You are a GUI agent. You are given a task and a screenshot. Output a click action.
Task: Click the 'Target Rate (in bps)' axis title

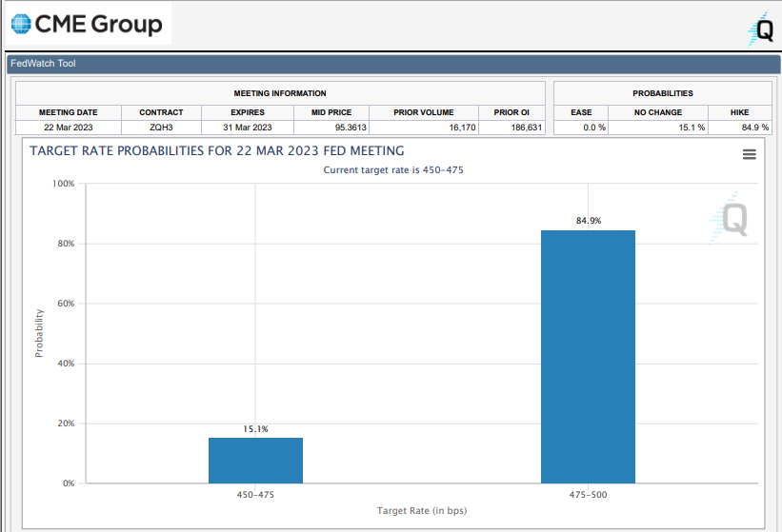[422, 510]
